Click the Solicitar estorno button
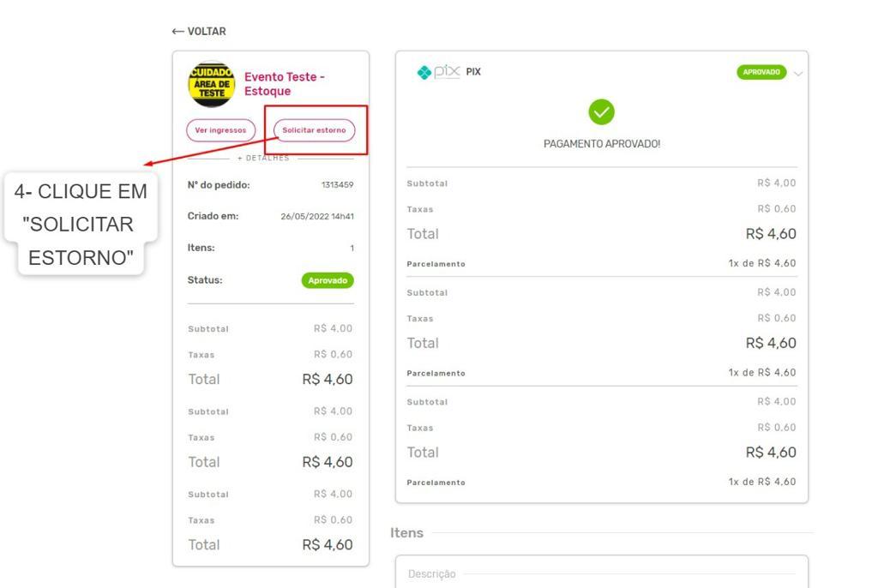 tap(314, 130)
